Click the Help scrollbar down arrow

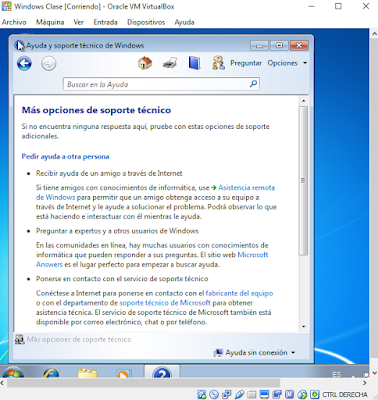(x=303, y=326)
